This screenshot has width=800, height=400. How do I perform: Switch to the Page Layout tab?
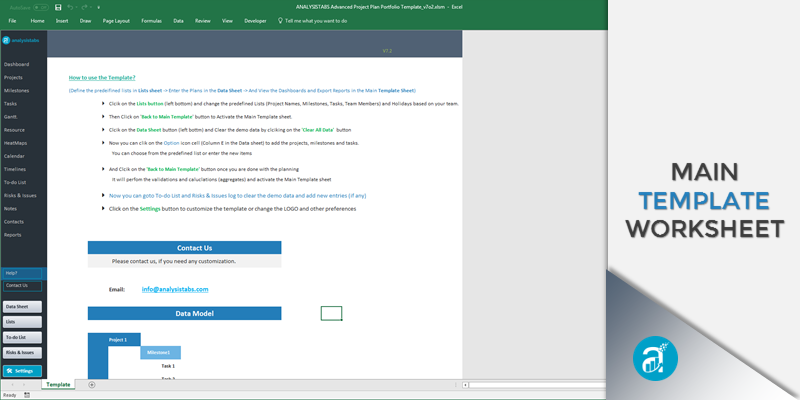click(115, 20)
